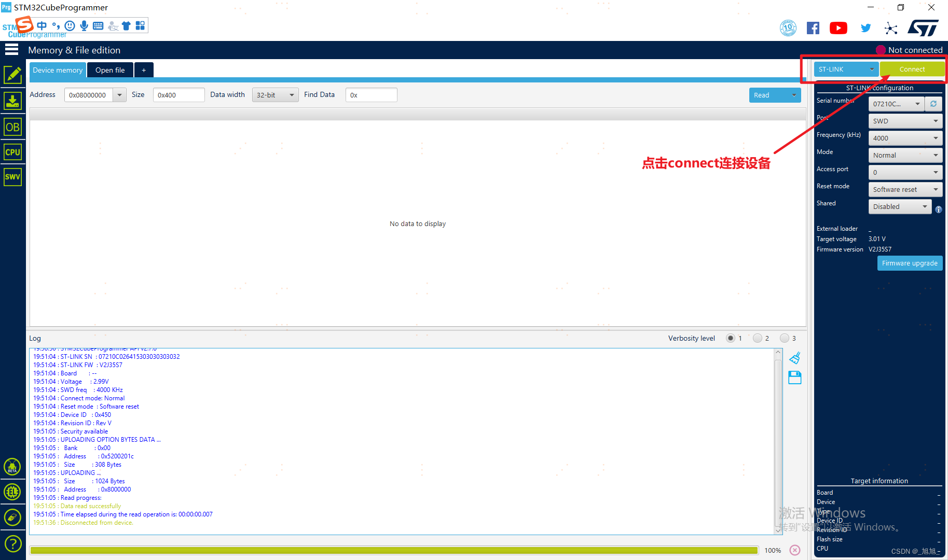Viewport: 948px width, 560px height.
Task: Expand the Address dropdown arrow
Action: point(120,95)
